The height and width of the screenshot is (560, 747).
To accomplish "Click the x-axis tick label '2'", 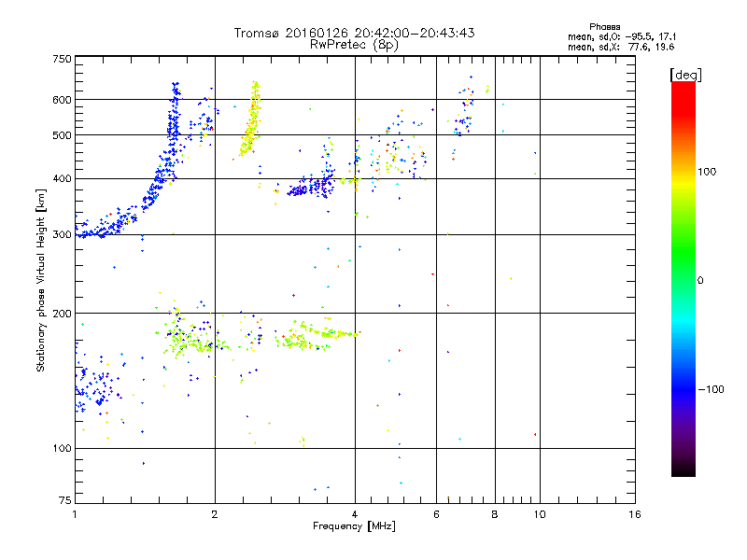I will [215, 514].
